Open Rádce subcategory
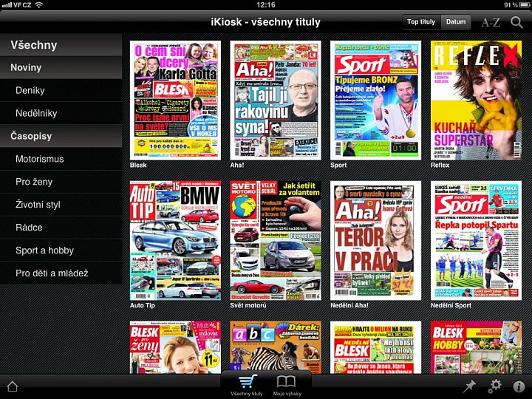 click(61, 228)
